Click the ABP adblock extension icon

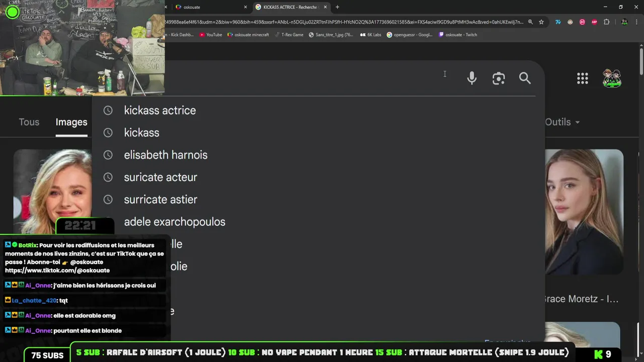pos(594,22)
